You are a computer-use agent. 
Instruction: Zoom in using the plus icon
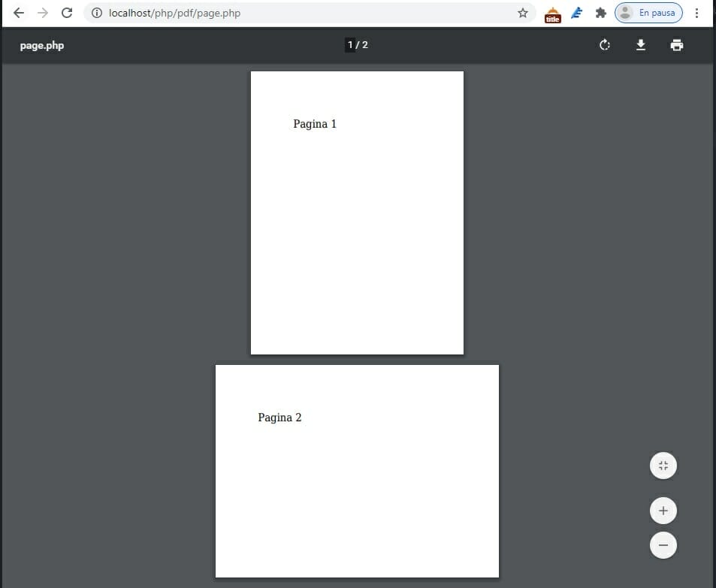(663, 510)
